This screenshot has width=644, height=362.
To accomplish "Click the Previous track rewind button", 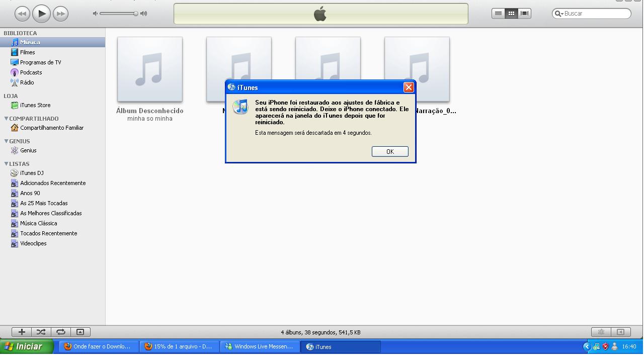I will click(x=22, y=14).
